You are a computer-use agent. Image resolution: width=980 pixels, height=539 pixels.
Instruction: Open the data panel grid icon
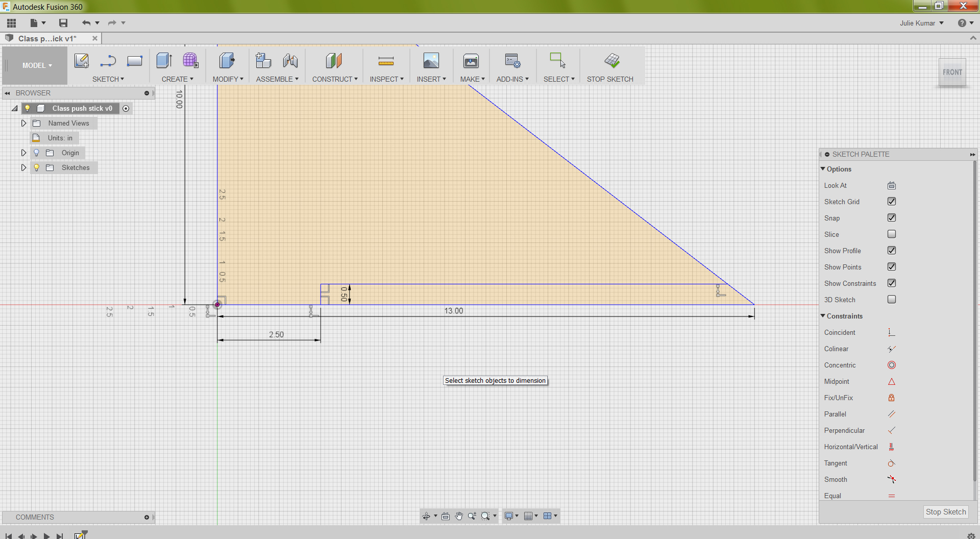(x=11, y=23)
